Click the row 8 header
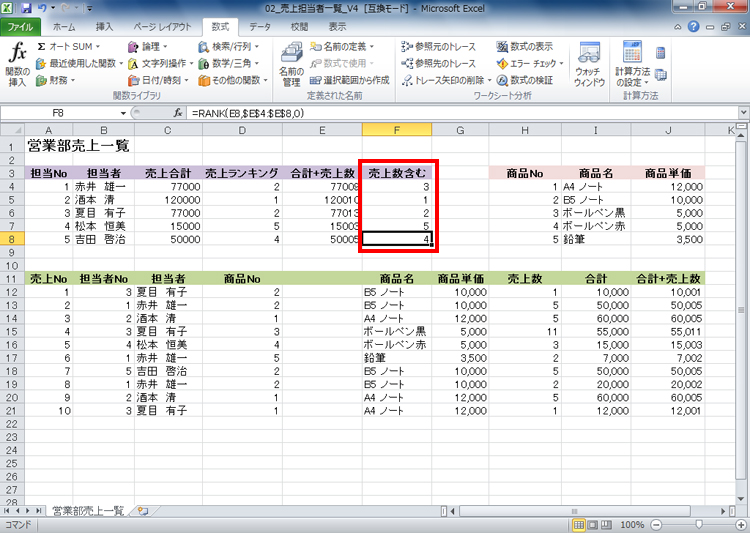This screenshot has width=750, height=533. tap(12, 239)
